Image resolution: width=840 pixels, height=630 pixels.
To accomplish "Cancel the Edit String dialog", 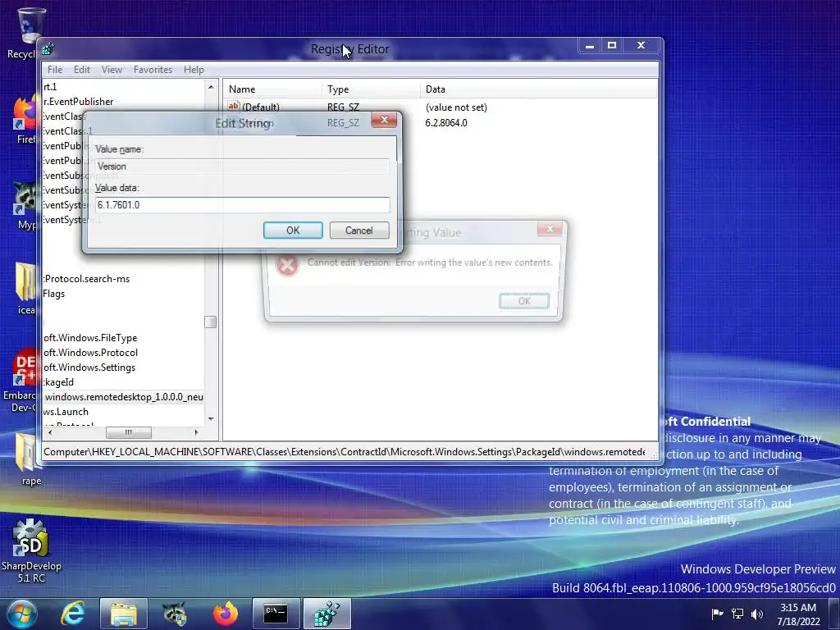I will [359, 231].
